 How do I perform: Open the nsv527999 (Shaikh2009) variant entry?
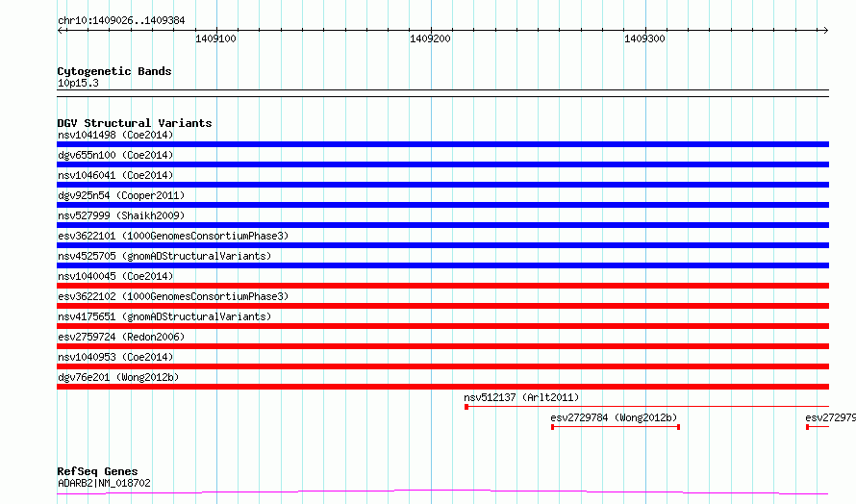click(x=442, y=225)
